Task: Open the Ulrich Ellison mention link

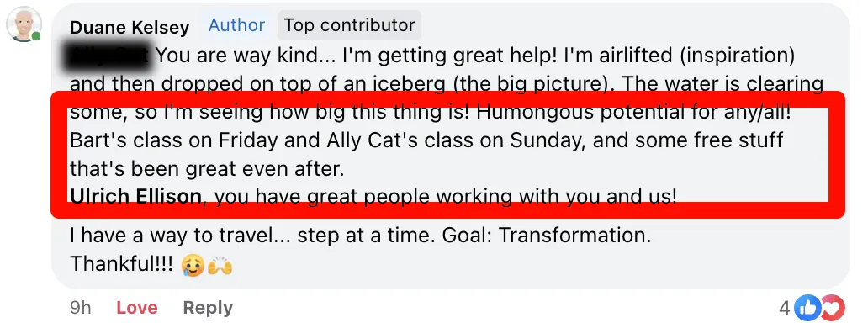Action: pyautogui.click(x=136, y=196)
